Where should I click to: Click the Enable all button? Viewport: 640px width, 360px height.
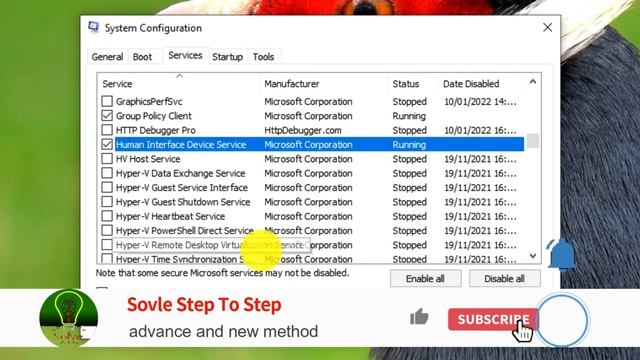coord(425,279)
